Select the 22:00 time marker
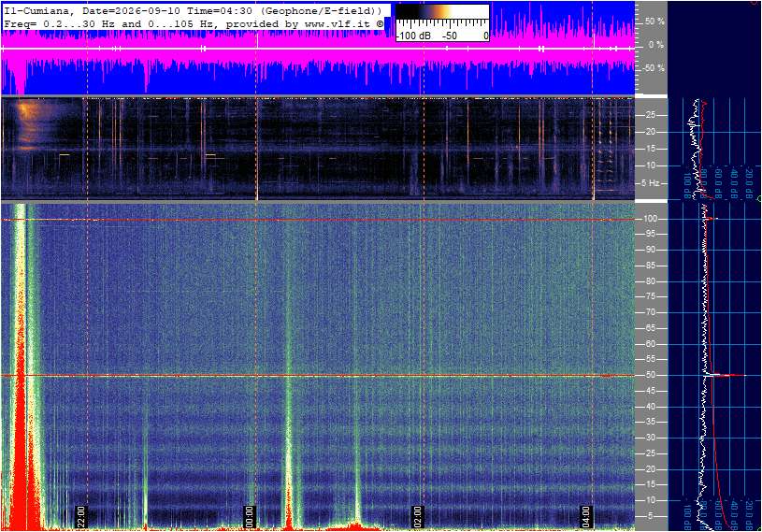 click(80, 517)
